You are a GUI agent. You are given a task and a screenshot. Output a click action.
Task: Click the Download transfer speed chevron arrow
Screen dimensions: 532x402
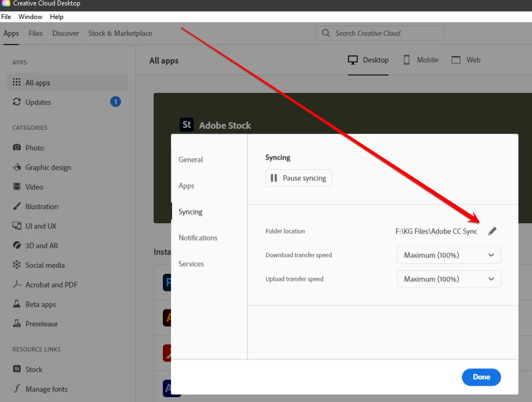pos(491,255)
